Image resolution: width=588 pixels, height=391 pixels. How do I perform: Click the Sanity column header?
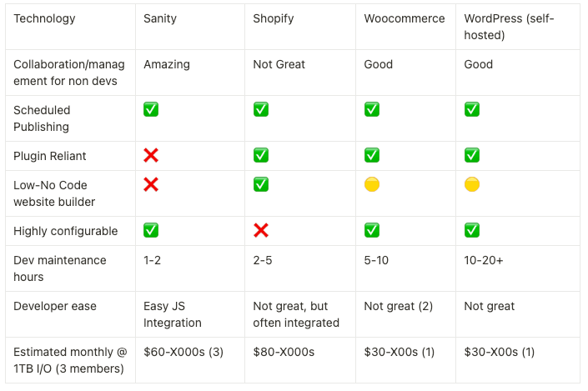[160, 18]
